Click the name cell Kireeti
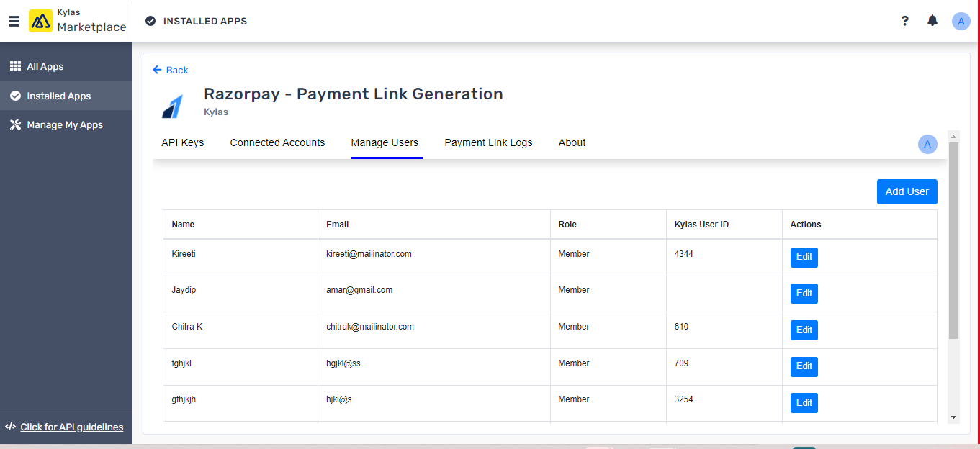 (x=184, y=254)
